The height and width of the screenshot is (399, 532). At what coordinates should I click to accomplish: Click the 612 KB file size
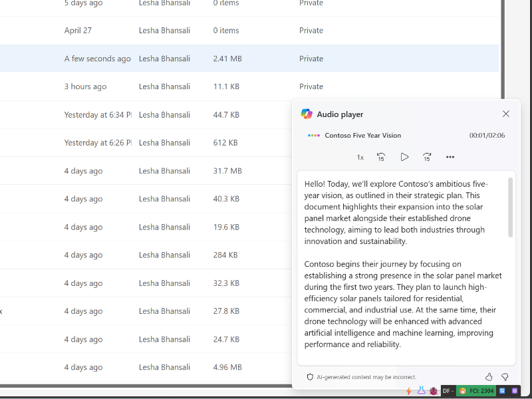225,143
